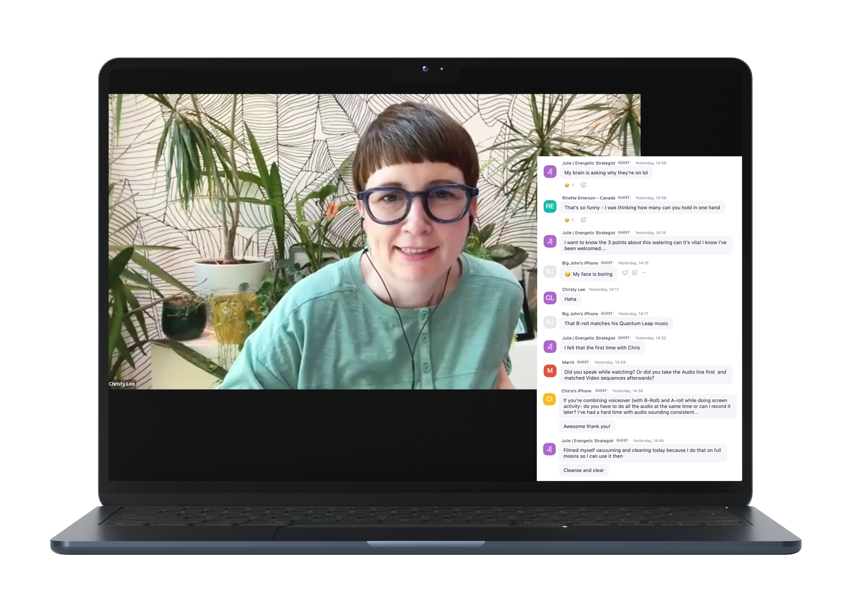Click "Awesome thank you!" message bubble

point(586,426)
